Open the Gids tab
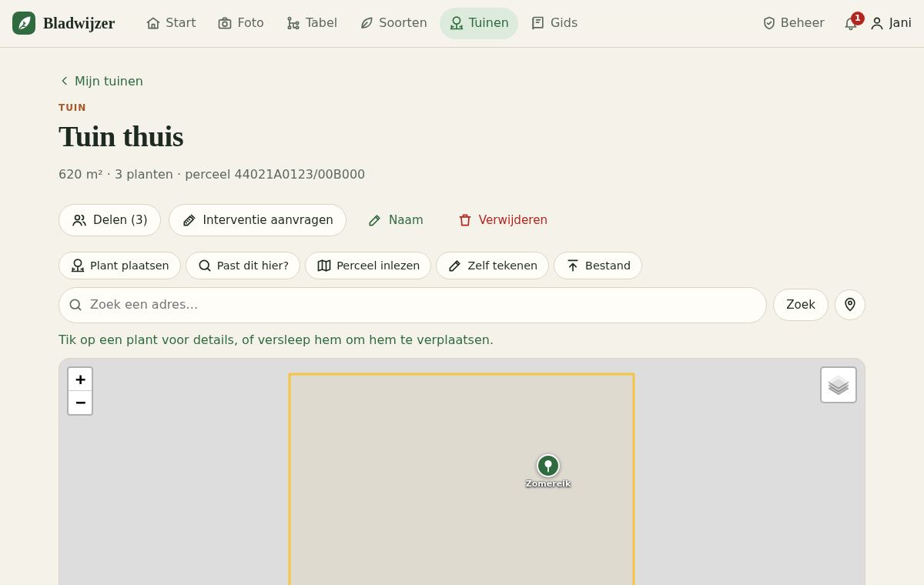 tap(554, 23)
